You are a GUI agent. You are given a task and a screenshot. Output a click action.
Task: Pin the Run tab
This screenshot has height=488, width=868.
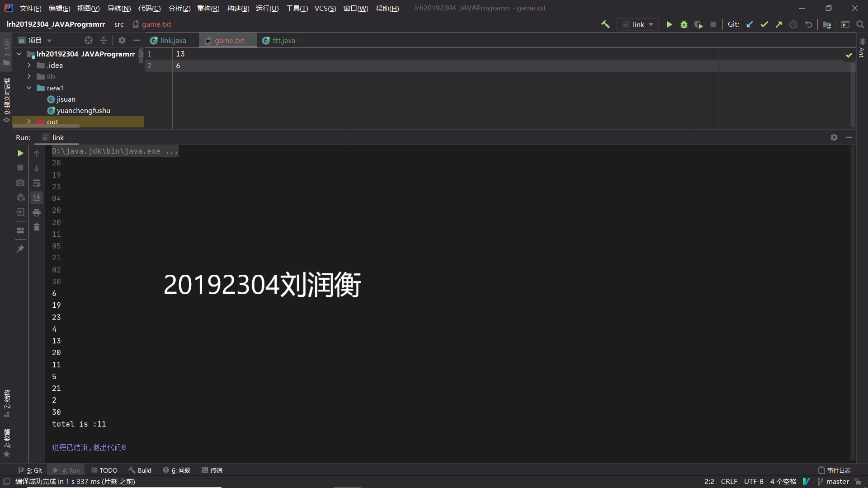pos(20,249)
